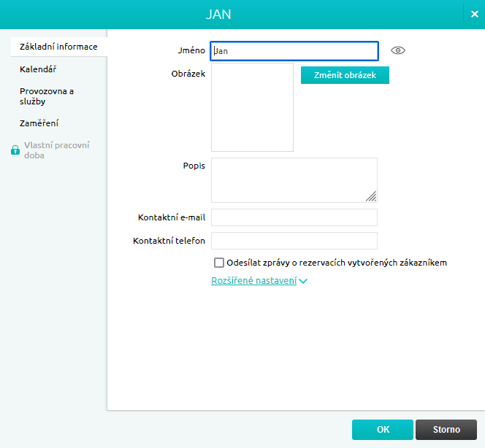
Task: Open the Rozšířené nastavení link
Action: (x=253, y=281)
